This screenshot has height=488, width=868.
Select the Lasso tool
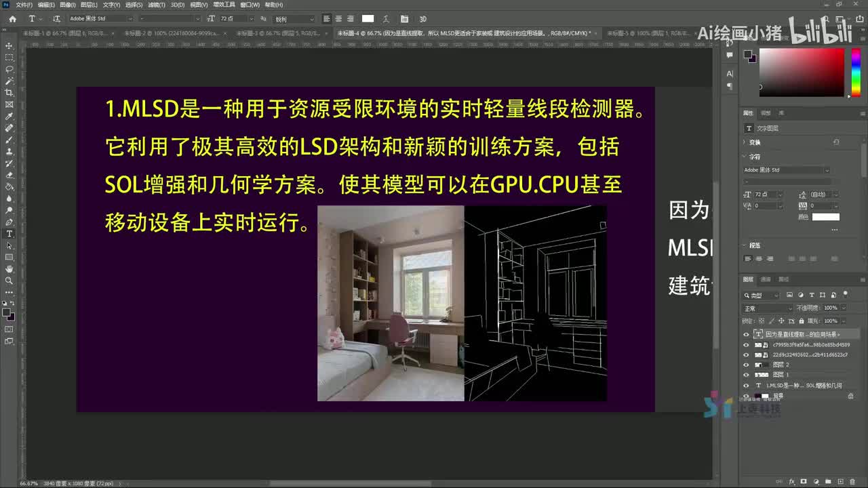[x=9, y=69]
